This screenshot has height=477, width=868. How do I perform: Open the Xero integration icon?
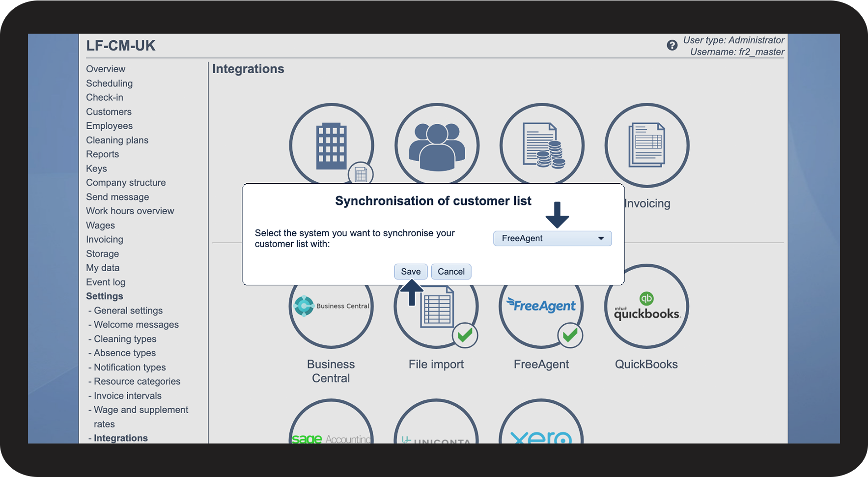(x=541, y=421)
